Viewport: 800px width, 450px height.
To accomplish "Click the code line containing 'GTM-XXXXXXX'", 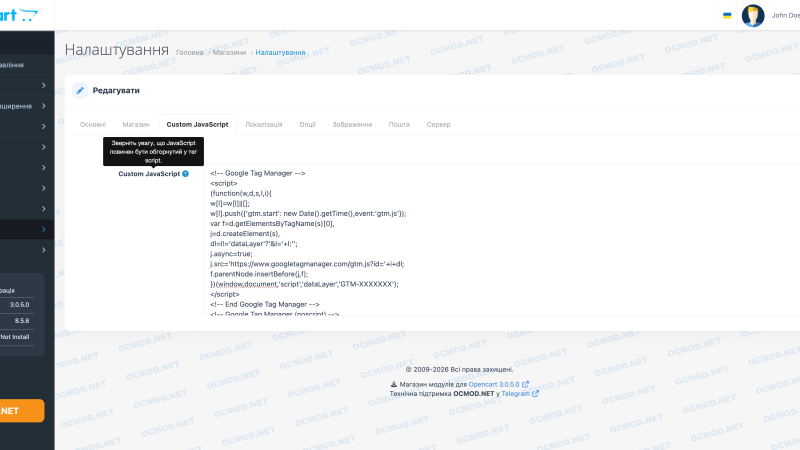I will pyautogui.click(x=304, y=284).
